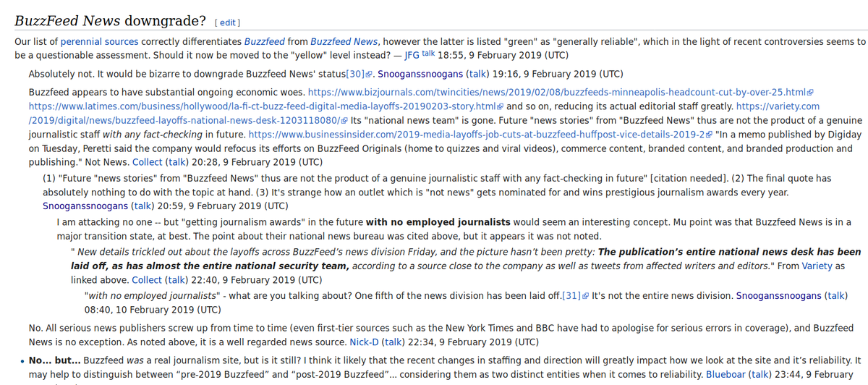Open talk link in the 20:28 signature
The height and width of the screenshot is (385, 868).
pyautogui.click(x=178, y=161)
